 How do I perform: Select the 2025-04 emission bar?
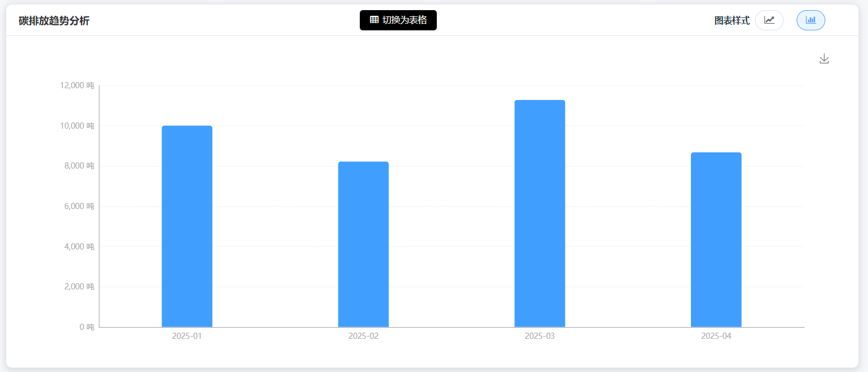716,239
